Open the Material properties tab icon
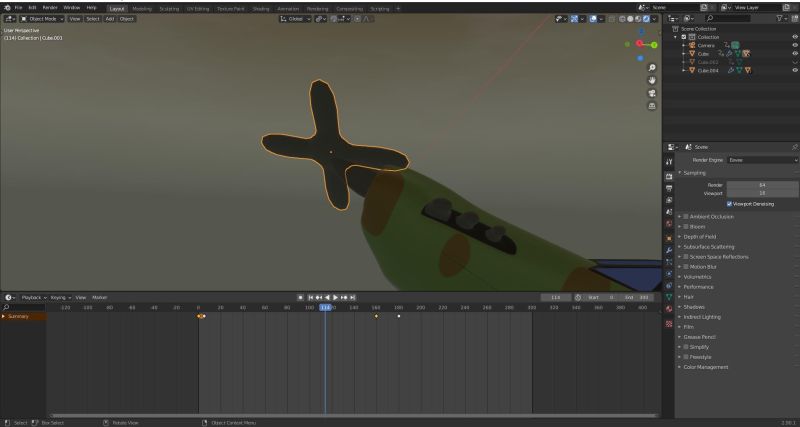Screen dimensions: 800x427 [x=669, y=309]
